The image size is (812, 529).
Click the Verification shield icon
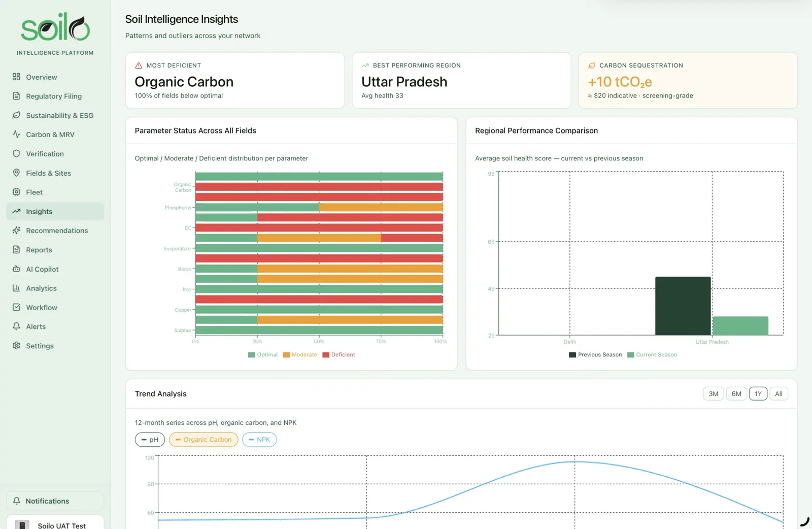coord(16,153)
